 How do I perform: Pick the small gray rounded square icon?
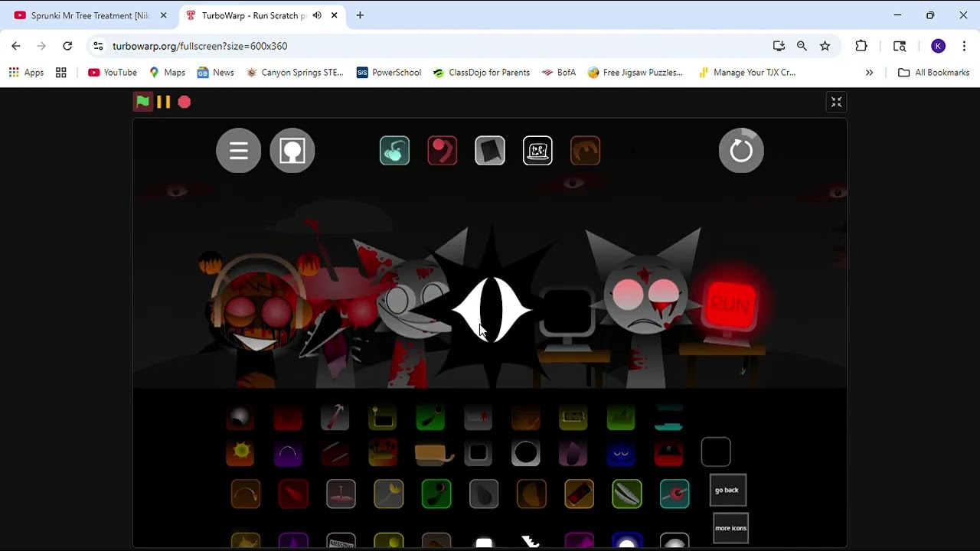[479, 452]
